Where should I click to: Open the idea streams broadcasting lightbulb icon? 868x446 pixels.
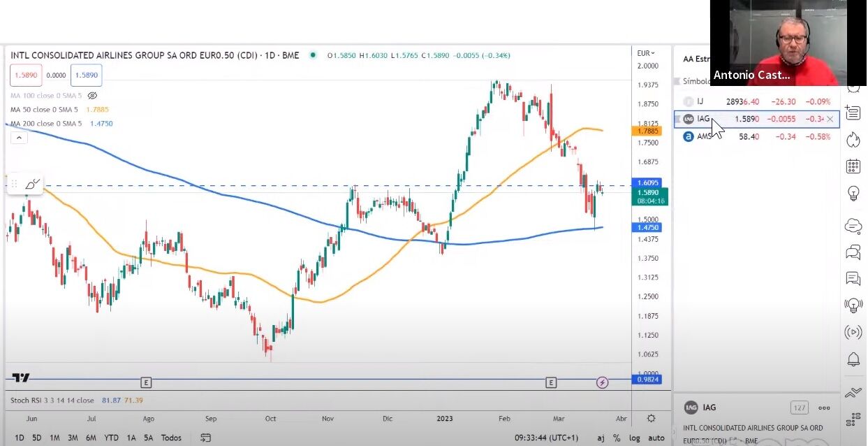point(853,305)
